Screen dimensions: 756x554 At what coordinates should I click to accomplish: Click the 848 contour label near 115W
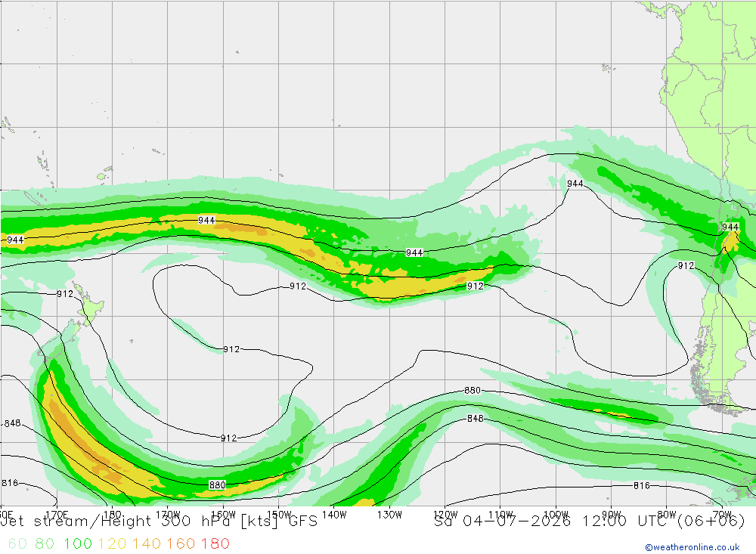point(476,418)
